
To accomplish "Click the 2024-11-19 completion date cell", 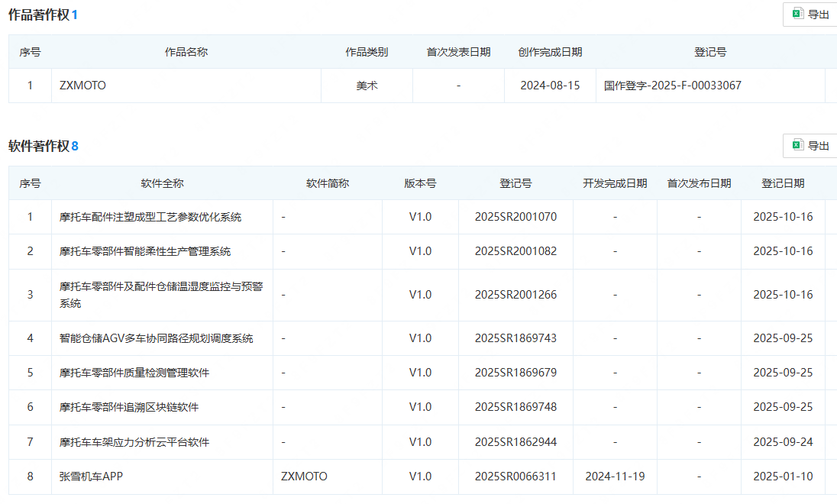I will tap(615, 476).
